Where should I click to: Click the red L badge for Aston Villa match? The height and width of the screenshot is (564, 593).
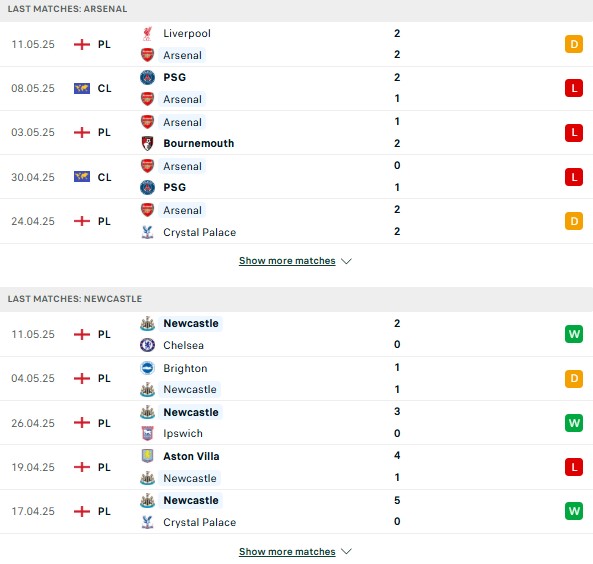[x=574, y=467]
